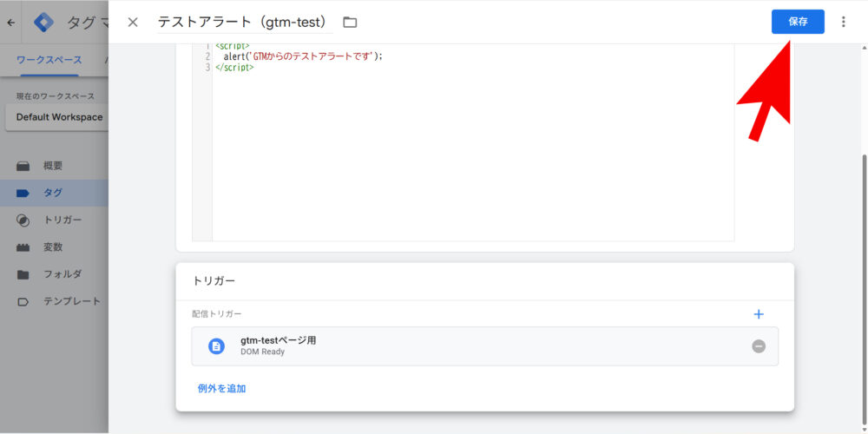Open 概要 in the sidebar
868x434 pixels.
(53, 166)
